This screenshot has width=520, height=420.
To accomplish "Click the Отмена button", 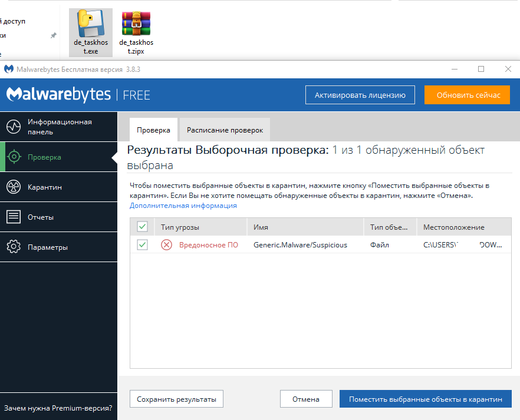I will click(x=306, y=399).
